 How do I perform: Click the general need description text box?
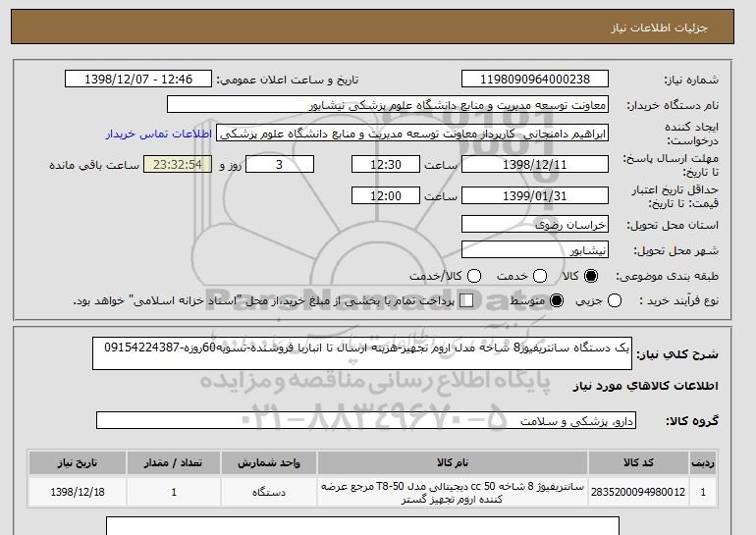click(x=362, y=353)
